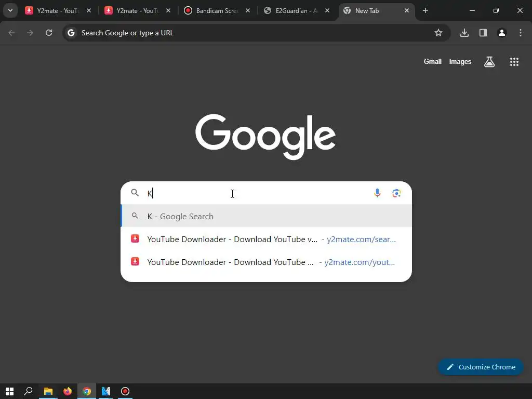Go back to previous page
Viewport: 532px width, 399px height.
[11, 33]
